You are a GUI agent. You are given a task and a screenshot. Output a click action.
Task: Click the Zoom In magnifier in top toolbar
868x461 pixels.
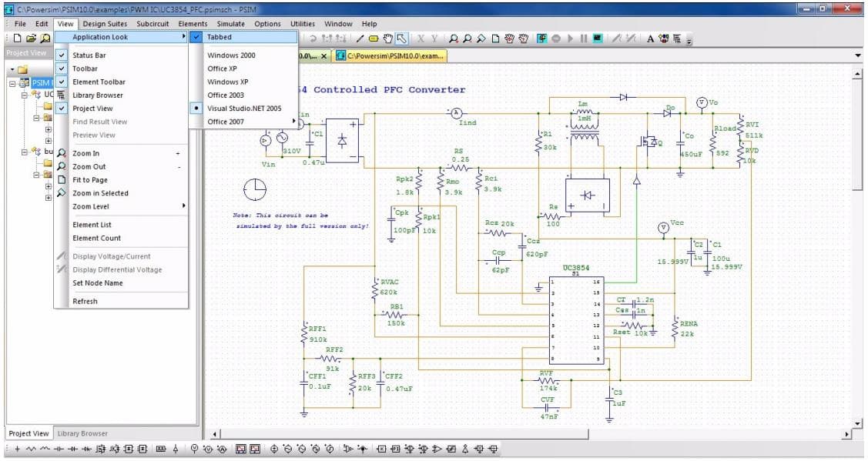pyautogui.click(x=454, y=38)
